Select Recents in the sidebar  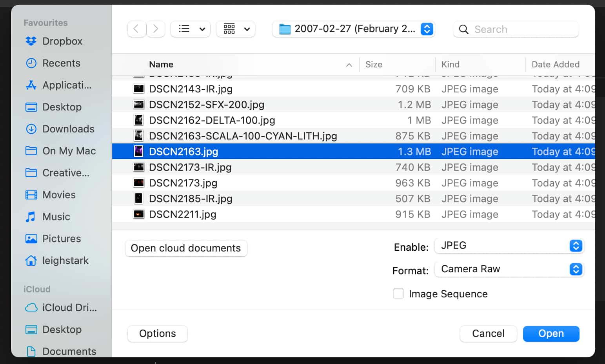61,63
